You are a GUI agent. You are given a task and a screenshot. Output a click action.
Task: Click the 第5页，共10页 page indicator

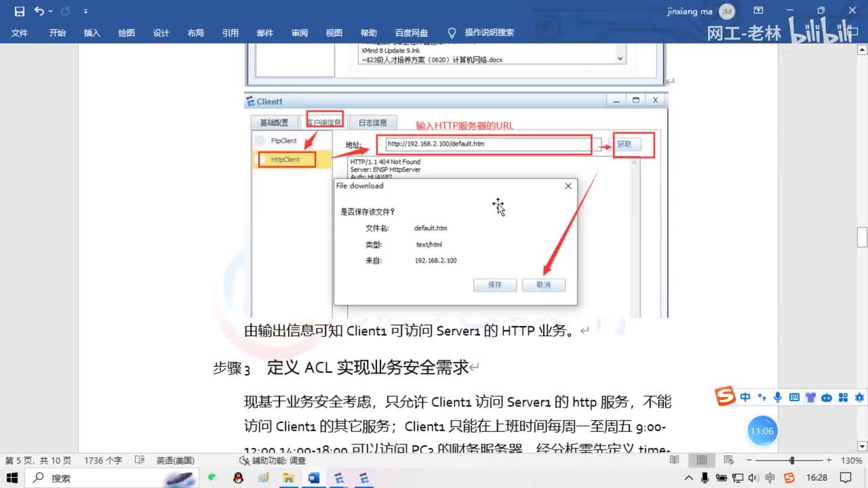[x=38, y=460]
